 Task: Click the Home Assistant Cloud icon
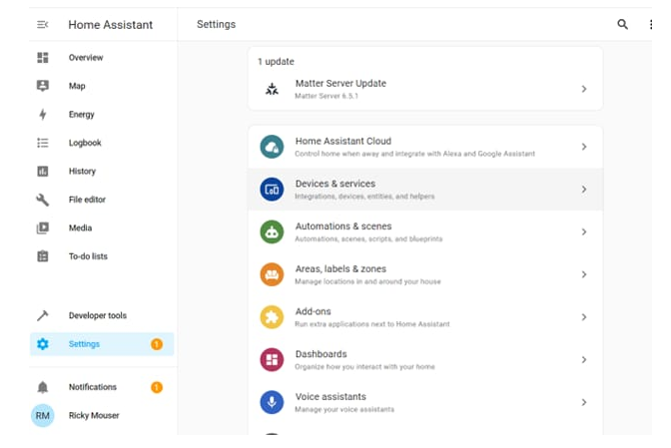coord(272,147)
